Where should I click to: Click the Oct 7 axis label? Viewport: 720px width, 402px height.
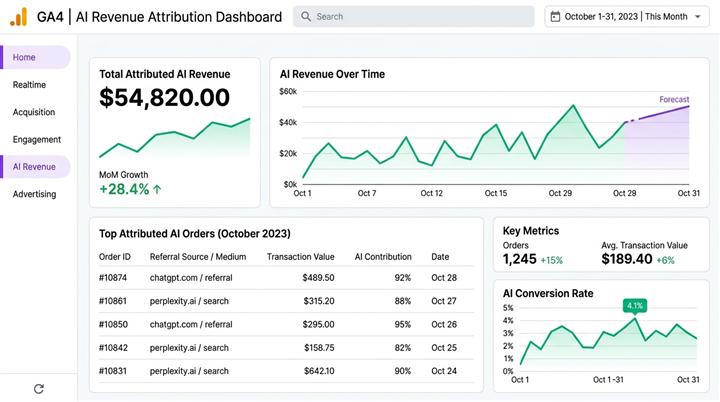coord(367,193)
